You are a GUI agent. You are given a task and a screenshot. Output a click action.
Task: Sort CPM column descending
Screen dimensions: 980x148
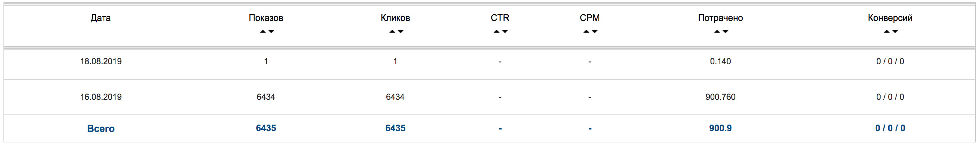point(595,32)
